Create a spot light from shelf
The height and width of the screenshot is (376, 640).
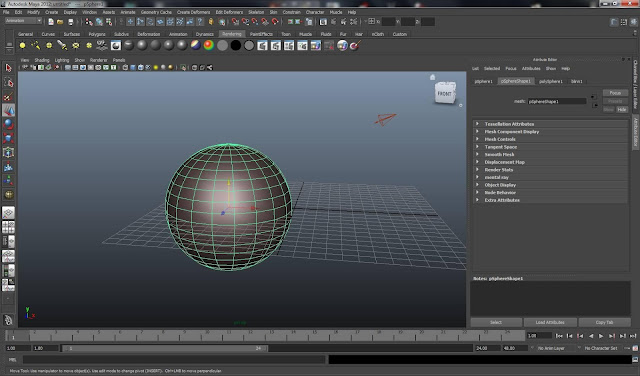(x=62, y=45)
